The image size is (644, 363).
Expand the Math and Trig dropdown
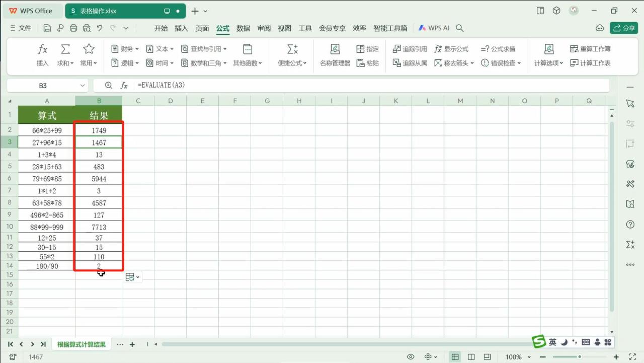point(204,63)
